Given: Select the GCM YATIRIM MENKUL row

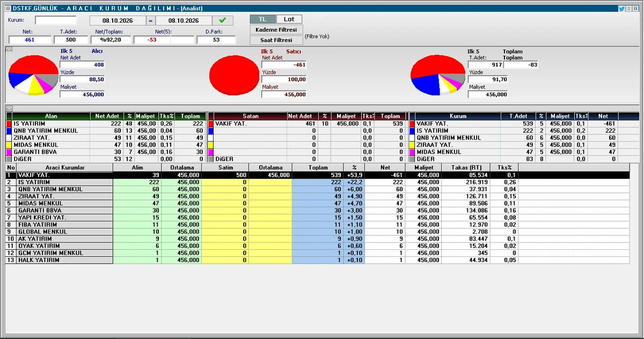Looking at the screenshot, I should tap(317, 253).
